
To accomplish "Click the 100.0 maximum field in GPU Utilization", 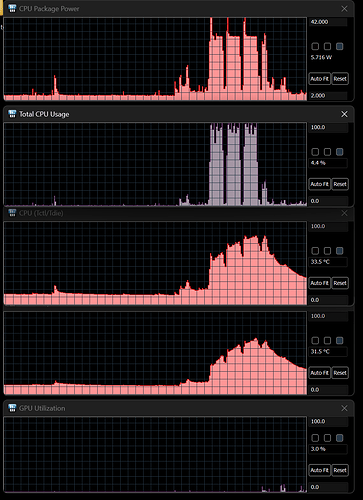I will point(328,421).
